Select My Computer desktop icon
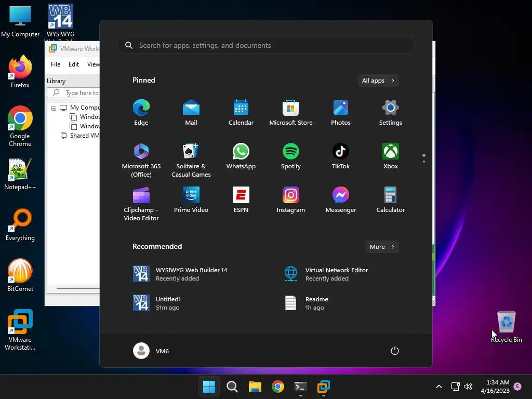 pyautogui.click(x=20, y=22)
